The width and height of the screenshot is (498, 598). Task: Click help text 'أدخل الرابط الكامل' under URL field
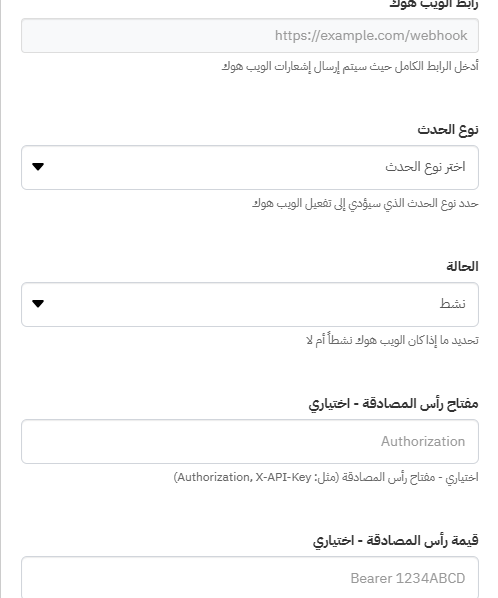coord(350,66)
